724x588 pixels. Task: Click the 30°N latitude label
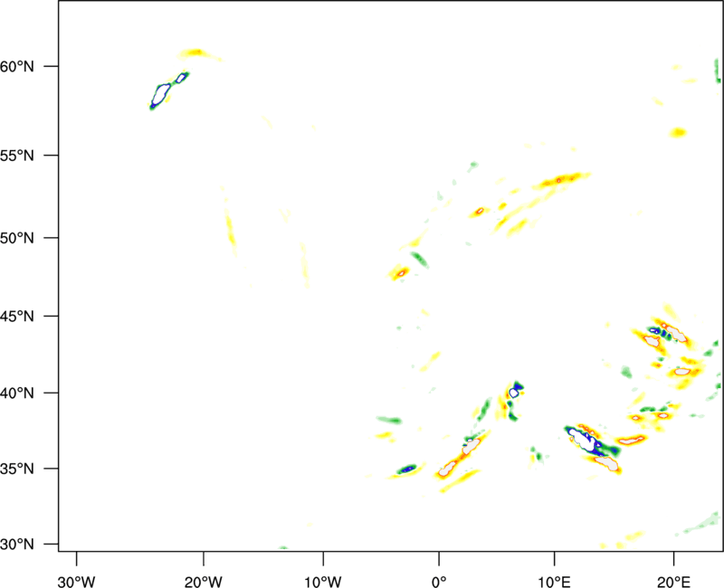(17, 545)
